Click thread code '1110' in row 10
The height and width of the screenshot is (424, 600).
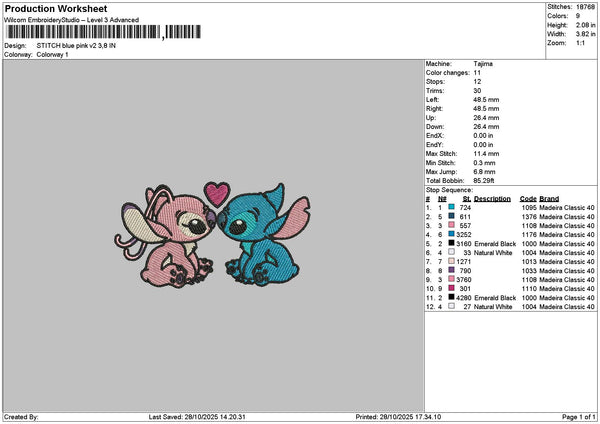pos(529,289)
